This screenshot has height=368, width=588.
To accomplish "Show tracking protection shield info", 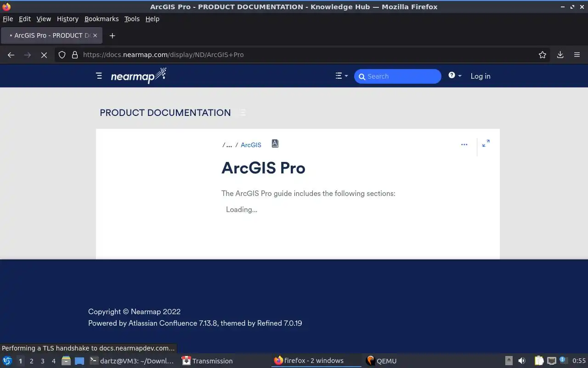I will point(62,55).
